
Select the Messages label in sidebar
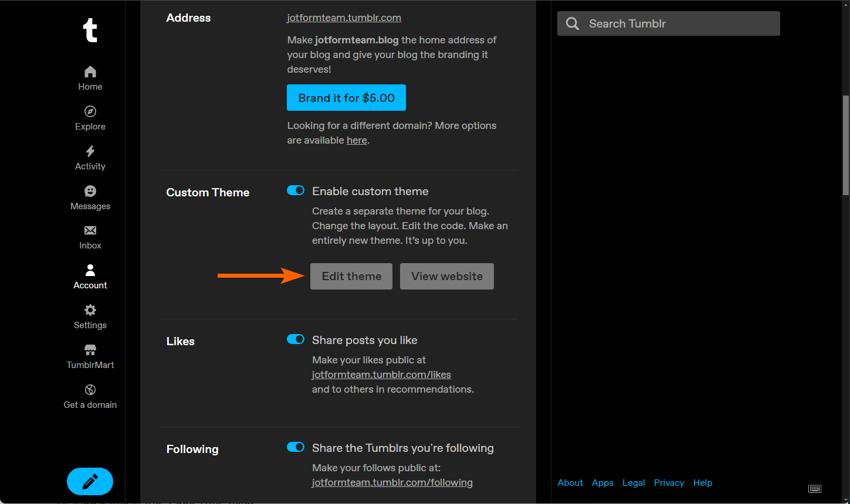(x=90, y=206)
